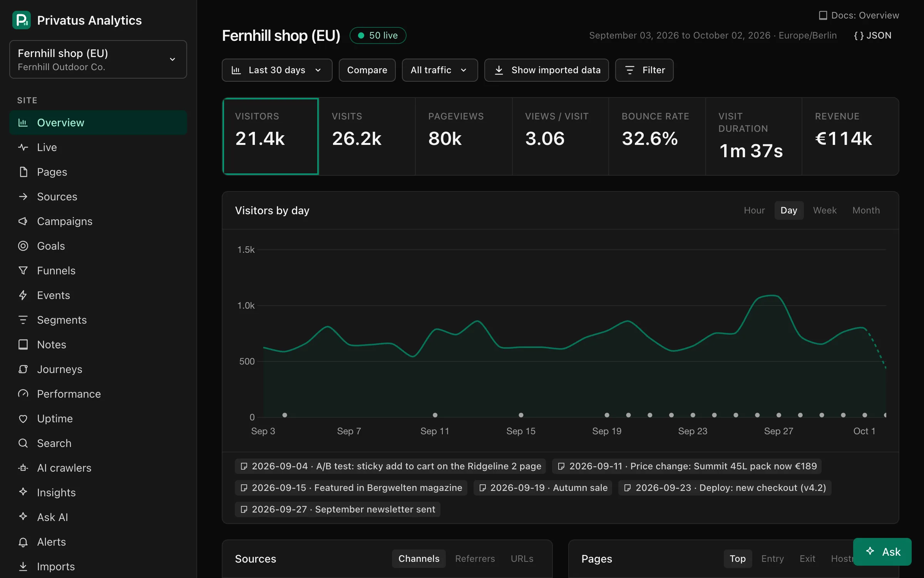This screenshot has height=578, width=924.
Task: Click the Campaigns megaphone icon
Action: coord(23,221)
